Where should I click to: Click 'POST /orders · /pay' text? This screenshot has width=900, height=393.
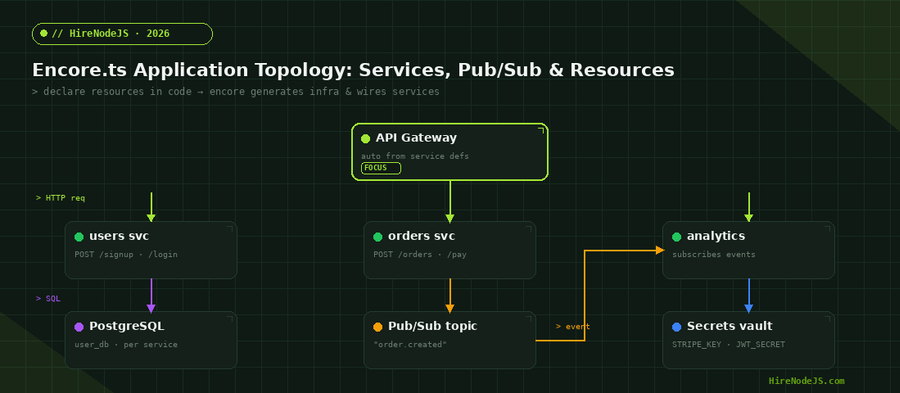pyautogui.click(x=420, y=254)
